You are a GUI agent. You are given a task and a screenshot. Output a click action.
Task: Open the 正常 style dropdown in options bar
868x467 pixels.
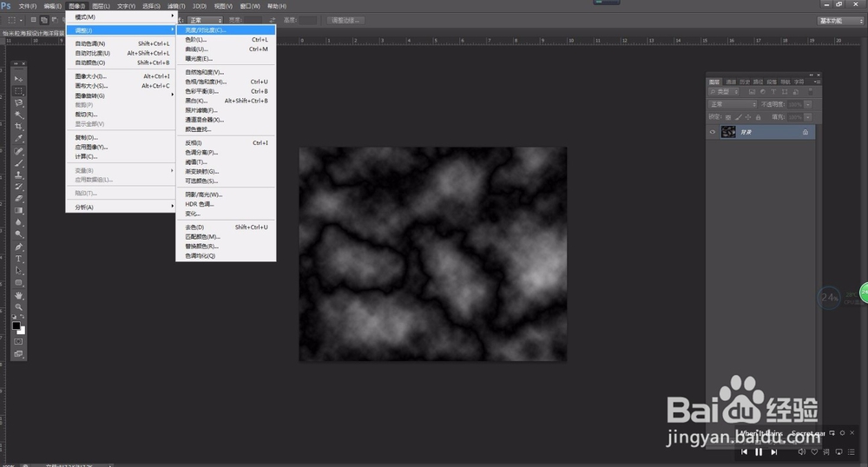point(206,21)
